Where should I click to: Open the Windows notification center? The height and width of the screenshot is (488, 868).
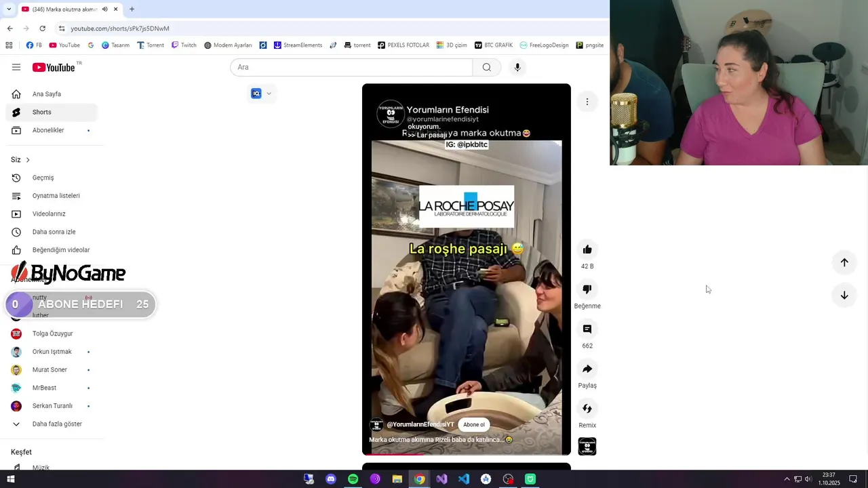tap(853, 479)
